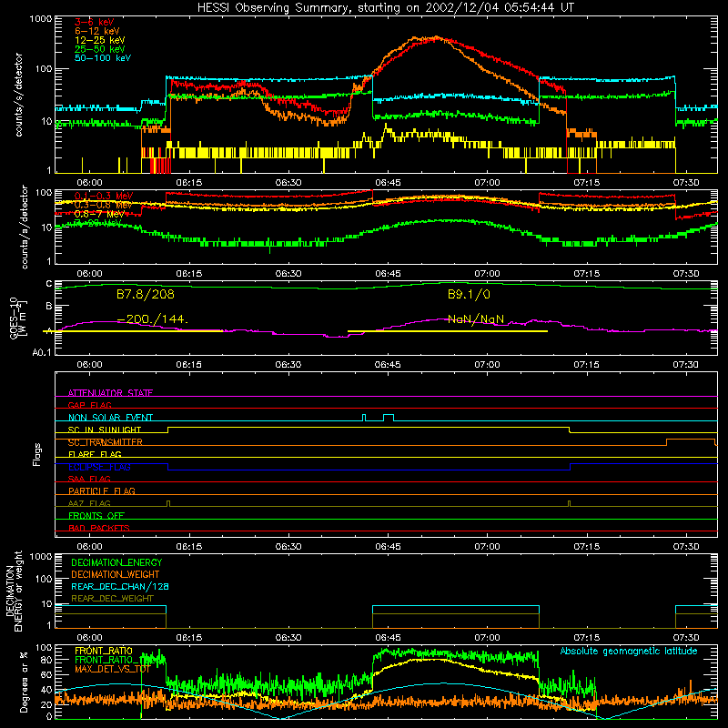This screenshot has width=728, height=728.
Task: Click the 0.8-7 MeV legend label
Action: pyautogui.click(x=100, y=214)
